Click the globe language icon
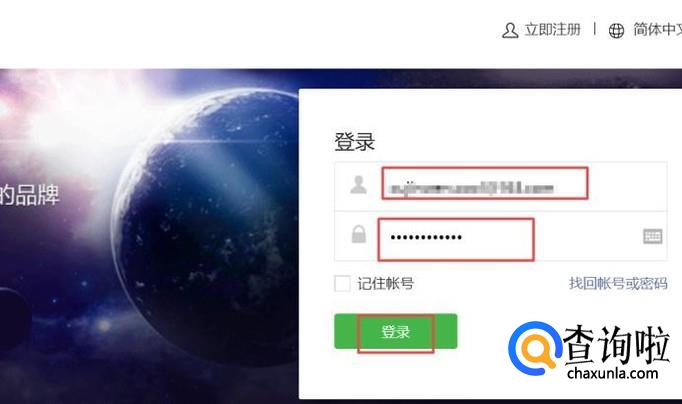 click(x=616, y=30)
